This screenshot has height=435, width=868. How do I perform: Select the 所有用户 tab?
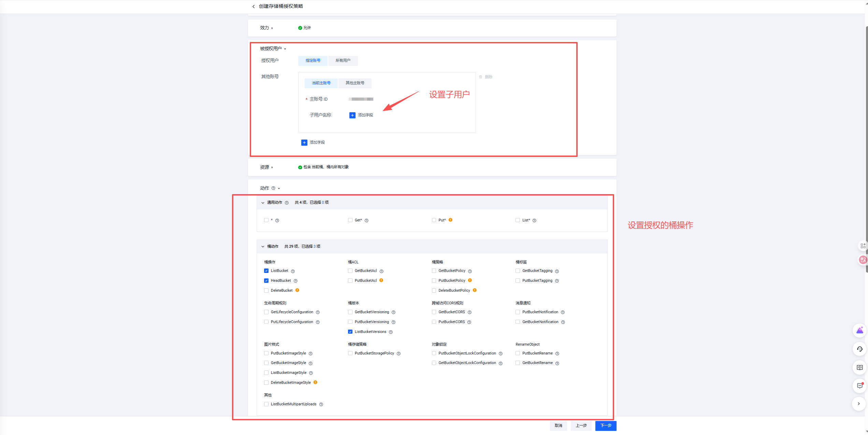pyautogui.click(x=343, y=61)
